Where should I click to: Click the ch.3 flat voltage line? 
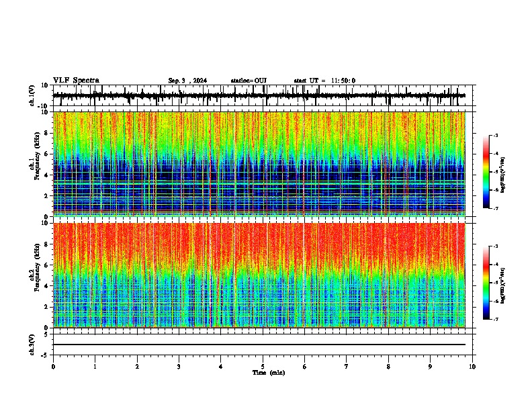(259, 345)
